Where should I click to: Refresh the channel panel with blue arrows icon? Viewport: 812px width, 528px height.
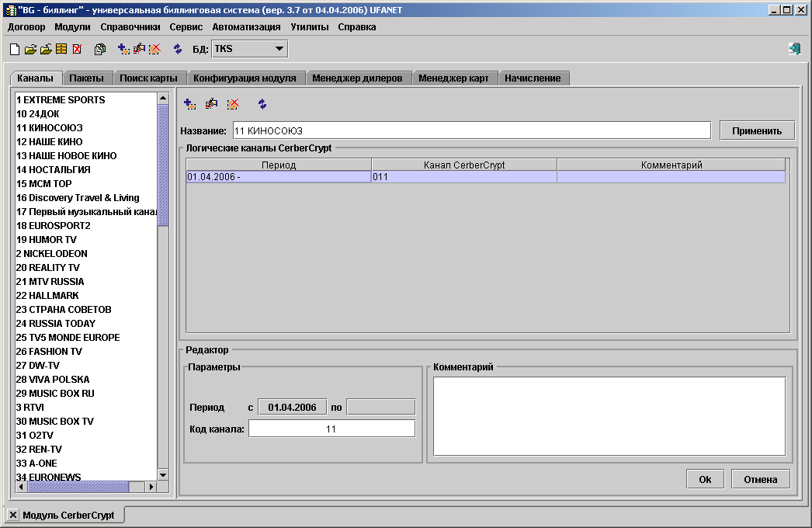pos(262,104)
